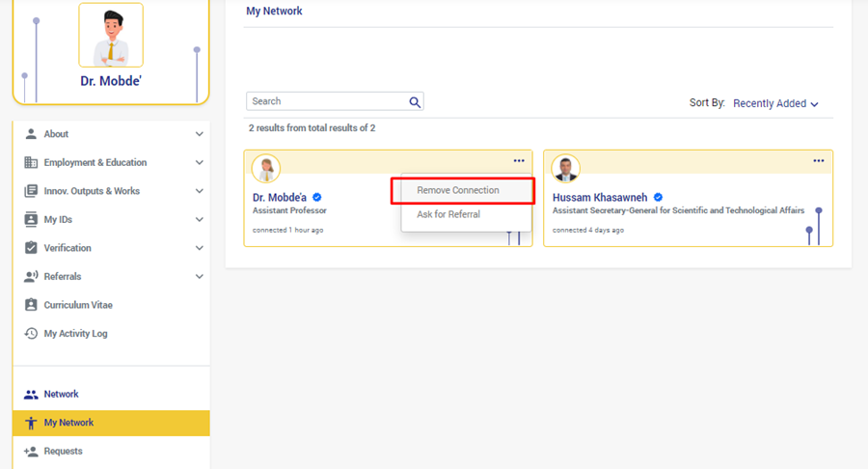Click three-dot menu on Dr. Mobde'a card
The image size is (868, 469).
[519, 161]
